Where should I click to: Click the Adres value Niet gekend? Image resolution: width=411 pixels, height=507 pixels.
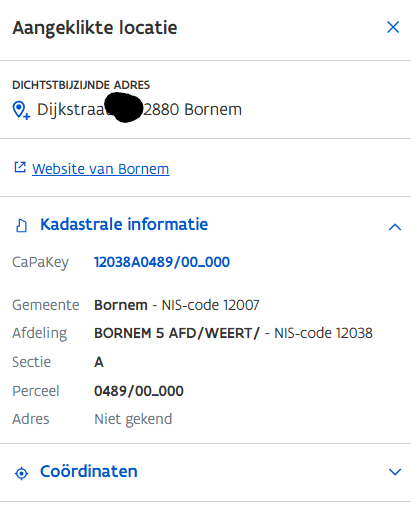tap(133, 419)
